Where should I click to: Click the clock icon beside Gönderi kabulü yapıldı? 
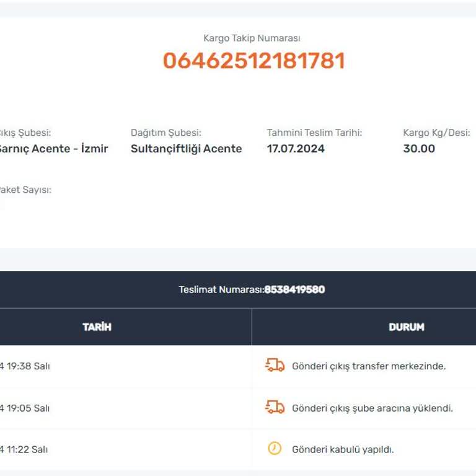click(275, 449)
